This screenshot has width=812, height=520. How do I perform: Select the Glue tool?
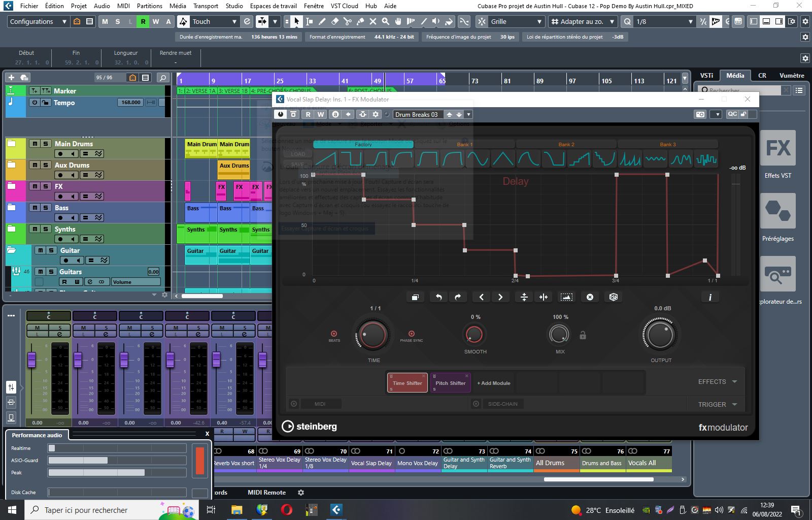(360, 21)
